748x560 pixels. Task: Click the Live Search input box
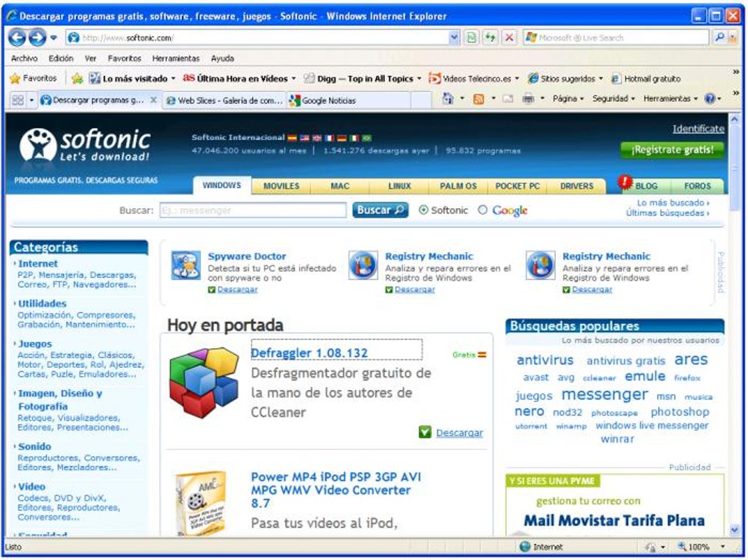click(616, 37)
